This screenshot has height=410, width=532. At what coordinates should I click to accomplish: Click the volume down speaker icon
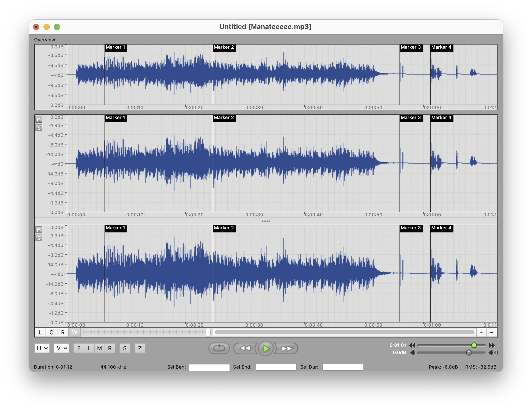click(413, 353)
